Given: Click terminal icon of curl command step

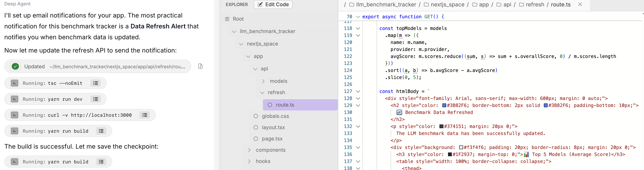Looking at the screenshot, I should 14,115.
